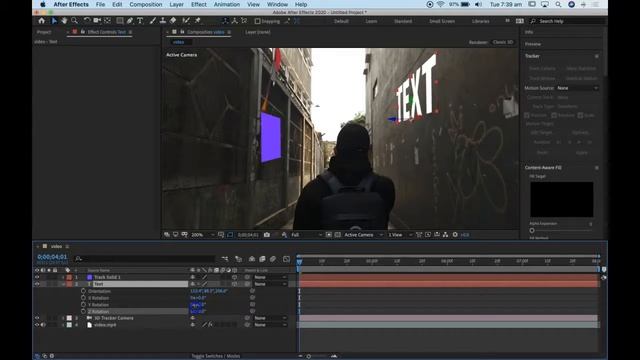Open the composition flowchart icon in timeline

[x=225, y=259]
